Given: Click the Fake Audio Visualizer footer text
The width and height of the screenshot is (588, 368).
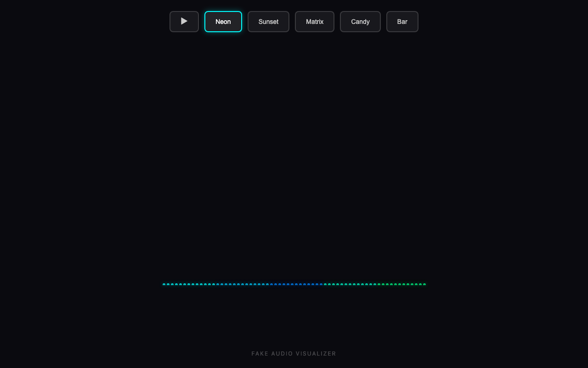Looking at the screenshot, I should [294, 354].
